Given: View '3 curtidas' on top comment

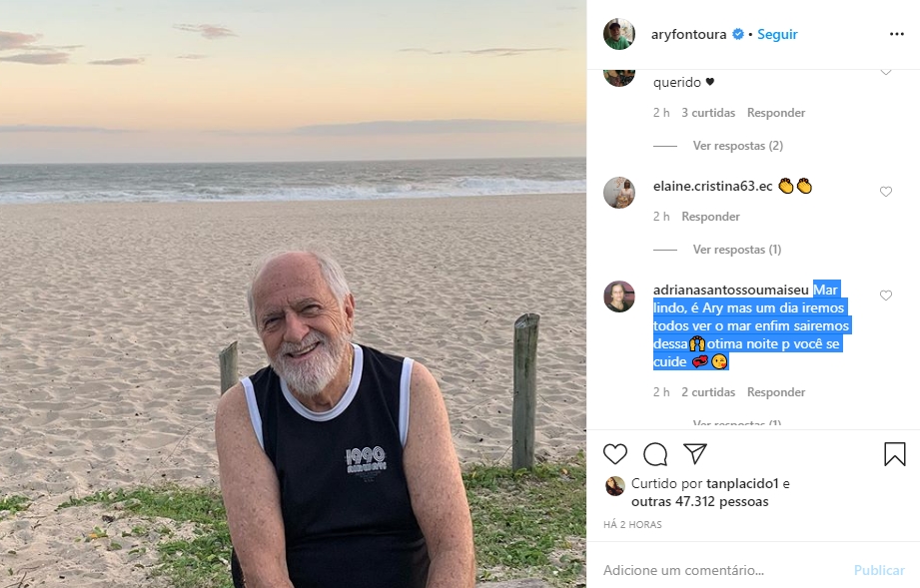Looking at the screenshot, I should coord(708,113).
